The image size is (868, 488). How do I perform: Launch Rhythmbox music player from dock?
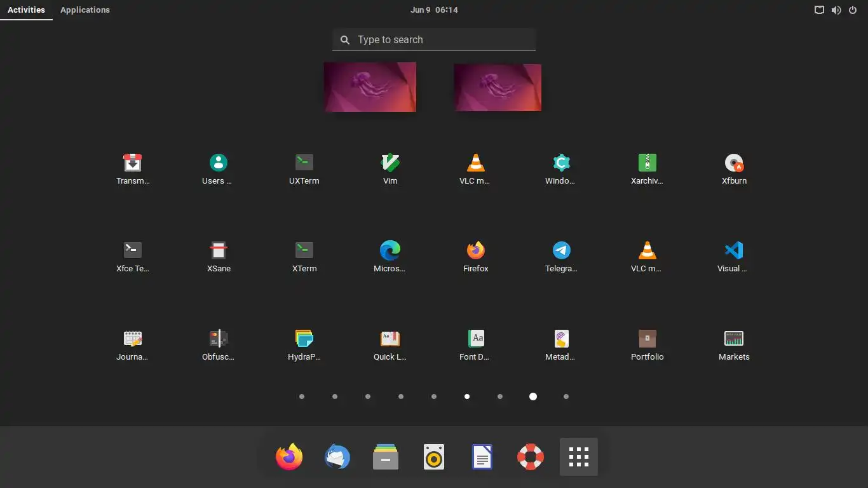(434, 457)
